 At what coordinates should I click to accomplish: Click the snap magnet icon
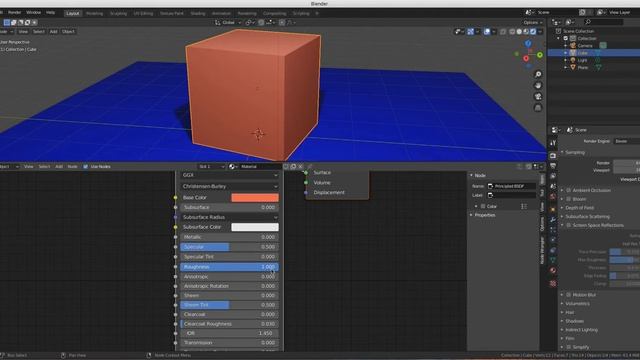click(x=261, y=22)
